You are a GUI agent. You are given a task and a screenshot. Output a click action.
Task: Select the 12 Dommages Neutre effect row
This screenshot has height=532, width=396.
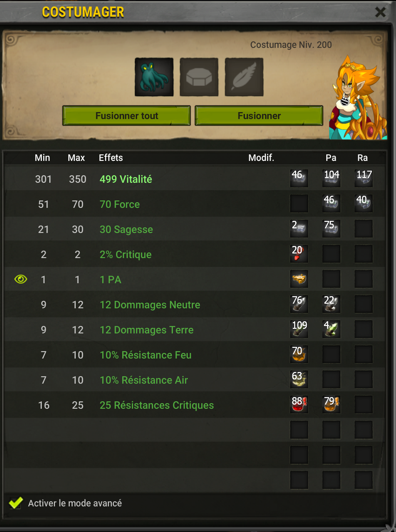[195, 304]
